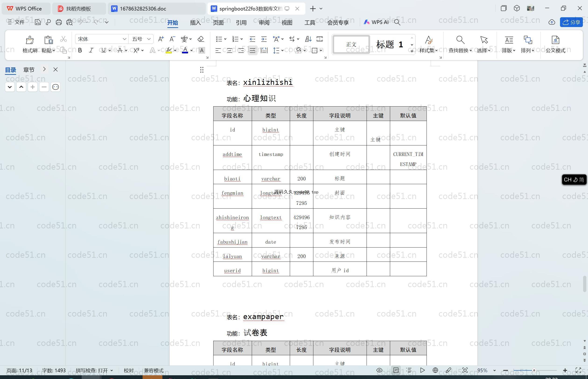Expand the bullet list dropdown arrow
588x379 pixels.
click(225, 39)
